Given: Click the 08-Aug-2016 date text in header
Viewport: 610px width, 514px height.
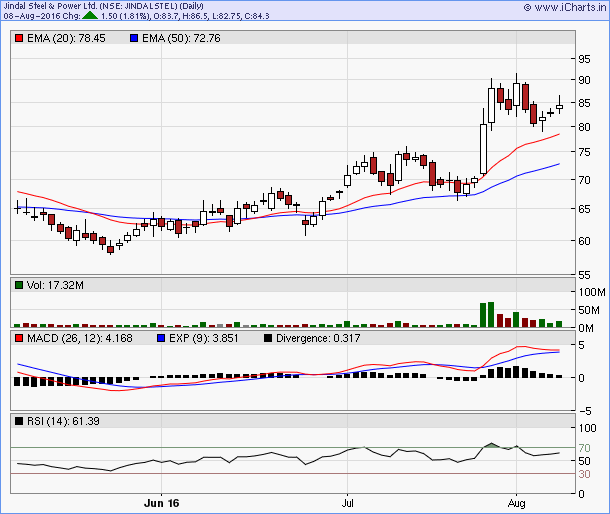Looking at the screenshot, I should (x=32, y=16).
